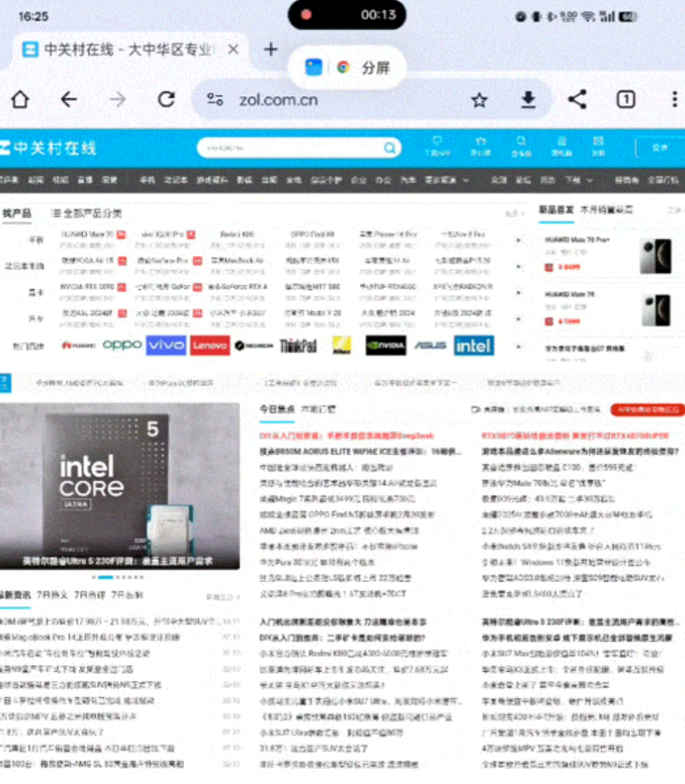Image resolution: width=685 pixels, height=784 pixels.
Task: Click the download APP icon in blue header
Action: (x=437, y=146)
